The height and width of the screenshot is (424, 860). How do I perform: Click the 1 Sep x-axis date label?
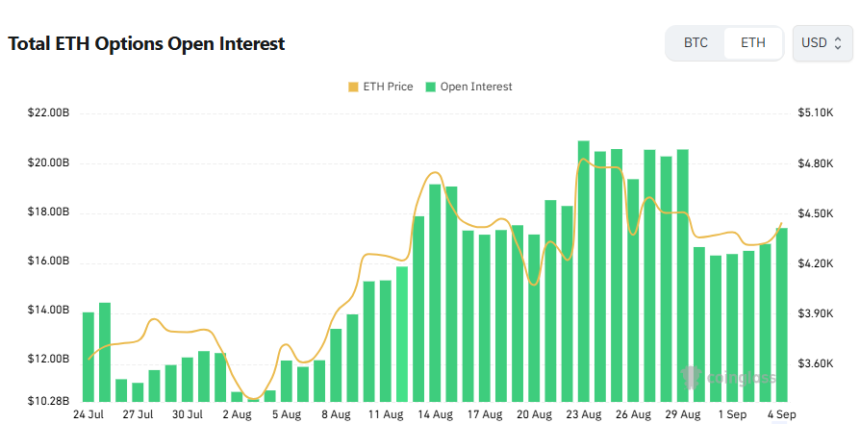(733, 413)
